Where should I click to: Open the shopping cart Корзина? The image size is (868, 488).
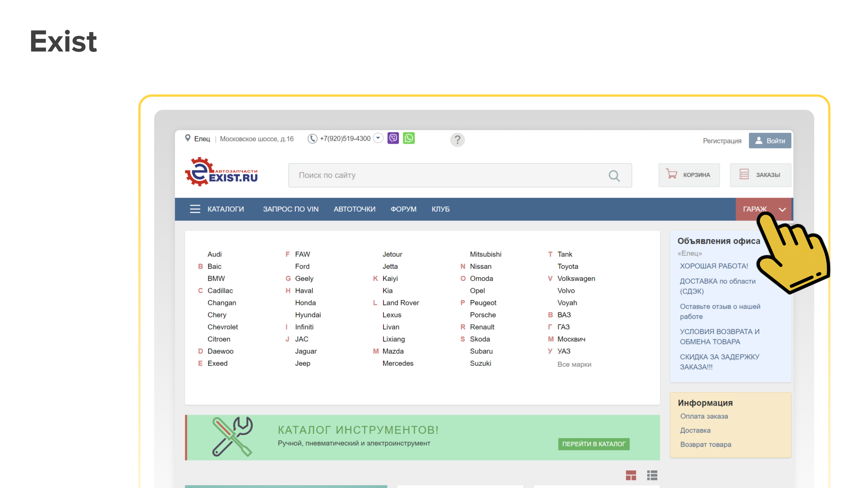[x=689, y=175]
